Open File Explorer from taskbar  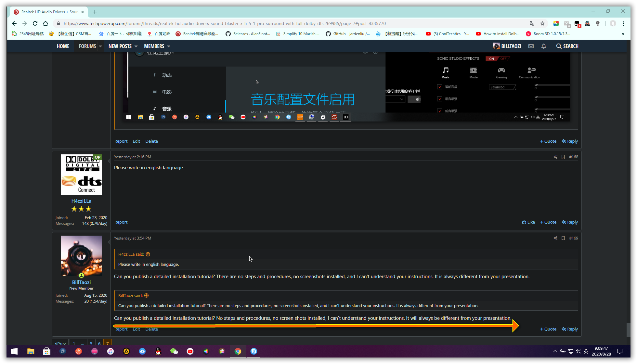[x=31, y=351]
